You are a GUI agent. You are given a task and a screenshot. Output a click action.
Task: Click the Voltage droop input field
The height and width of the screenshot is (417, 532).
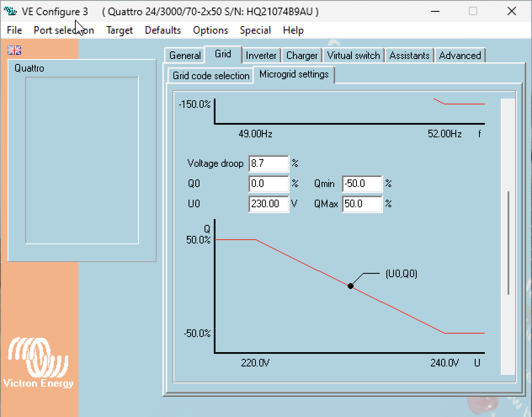(269, 163)
